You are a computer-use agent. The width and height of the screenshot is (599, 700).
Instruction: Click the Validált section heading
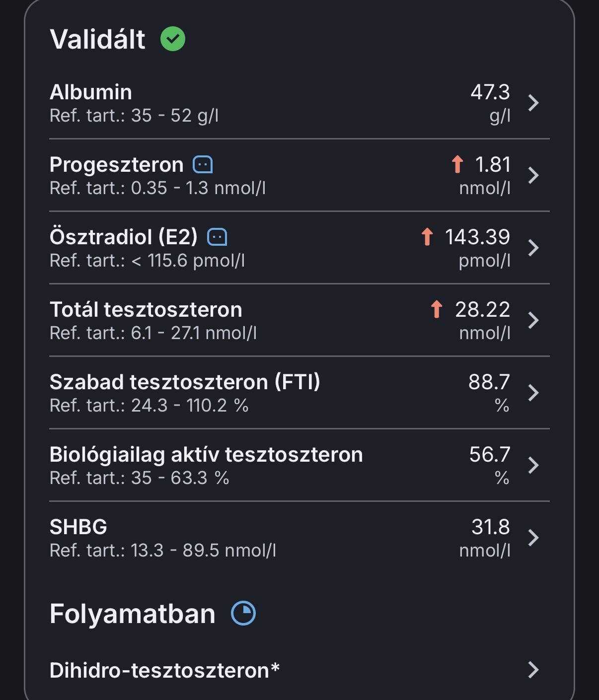(x=97, y=39)
